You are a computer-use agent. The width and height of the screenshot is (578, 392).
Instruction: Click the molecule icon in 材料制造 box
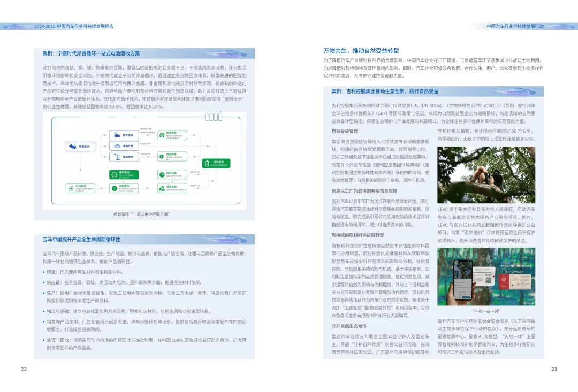[x=71, y=188]
